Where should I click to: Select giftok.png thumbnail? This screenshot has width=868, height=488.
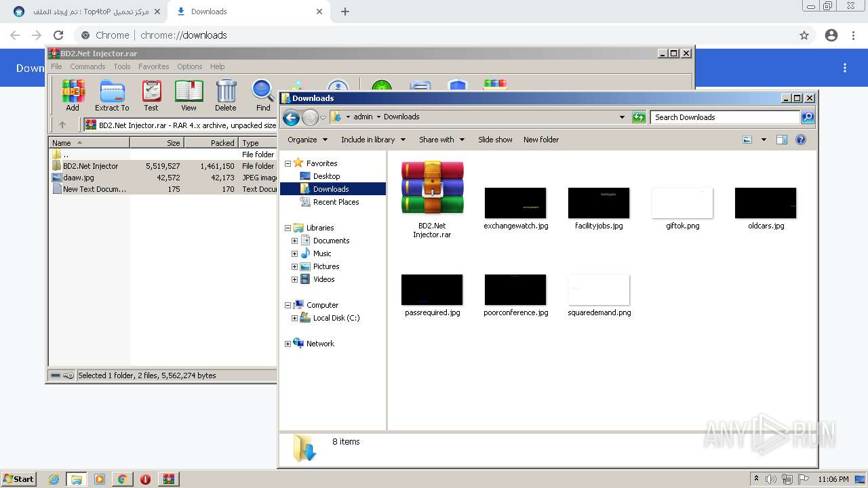[682, 209]
